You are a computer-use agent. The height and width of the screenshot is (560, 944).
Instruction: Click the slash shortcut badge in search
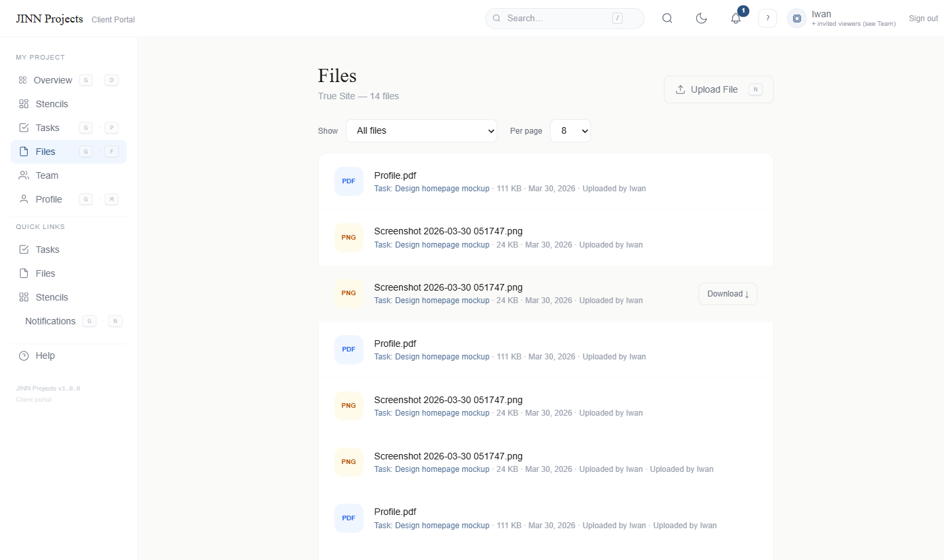pos(617,19)
